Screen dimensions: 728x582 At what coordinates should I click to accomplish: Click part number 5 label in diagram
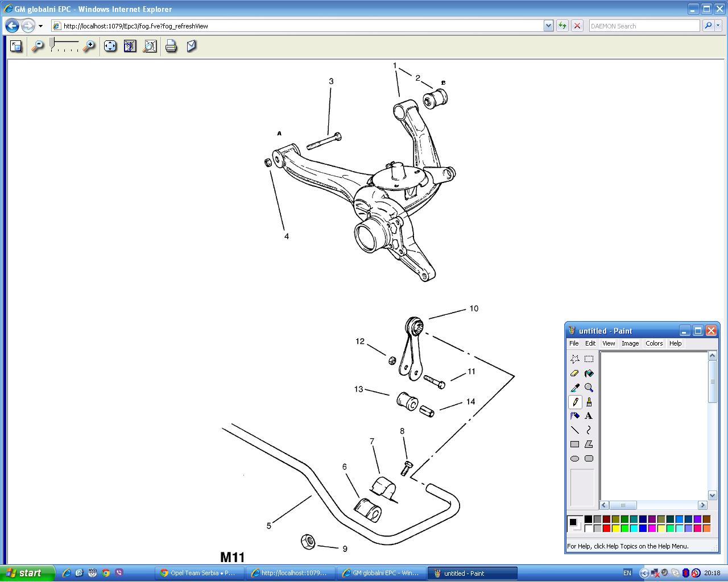269,526
